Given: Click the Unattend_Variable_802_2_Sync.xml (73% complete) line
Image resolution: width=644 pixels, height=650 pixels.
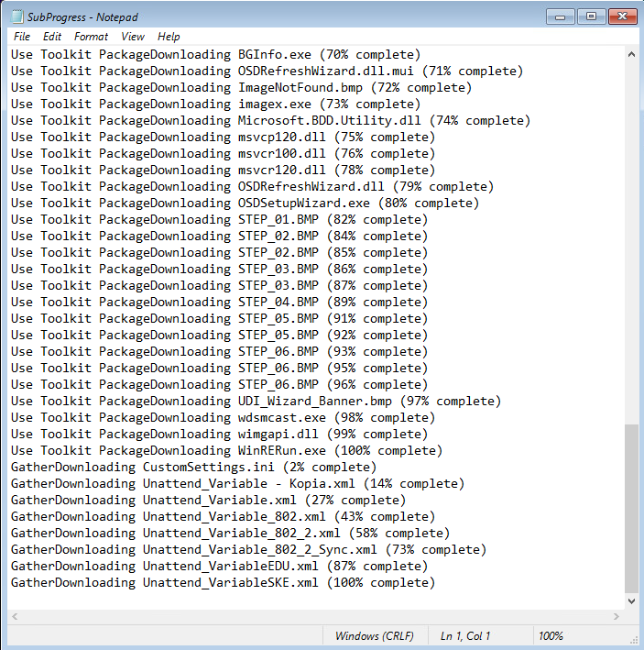Looking at the screenshot, I should 249,550.
